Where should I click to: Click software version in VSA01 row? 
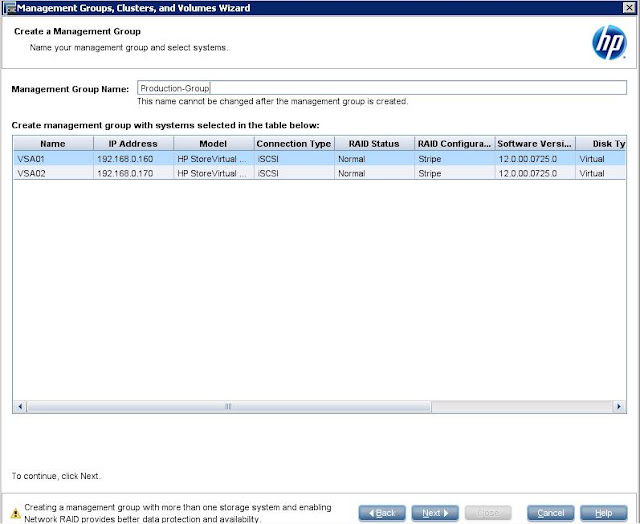coord(535,159)
